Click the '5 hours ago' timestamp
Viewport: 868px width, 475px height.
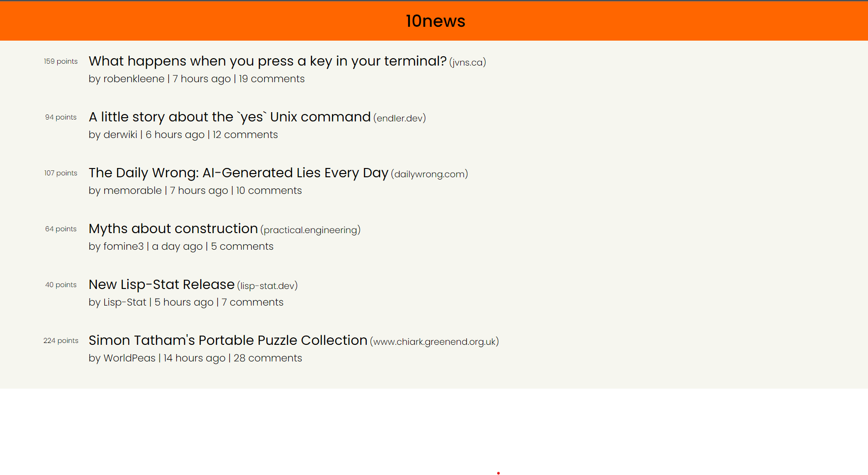pos(184,302)
